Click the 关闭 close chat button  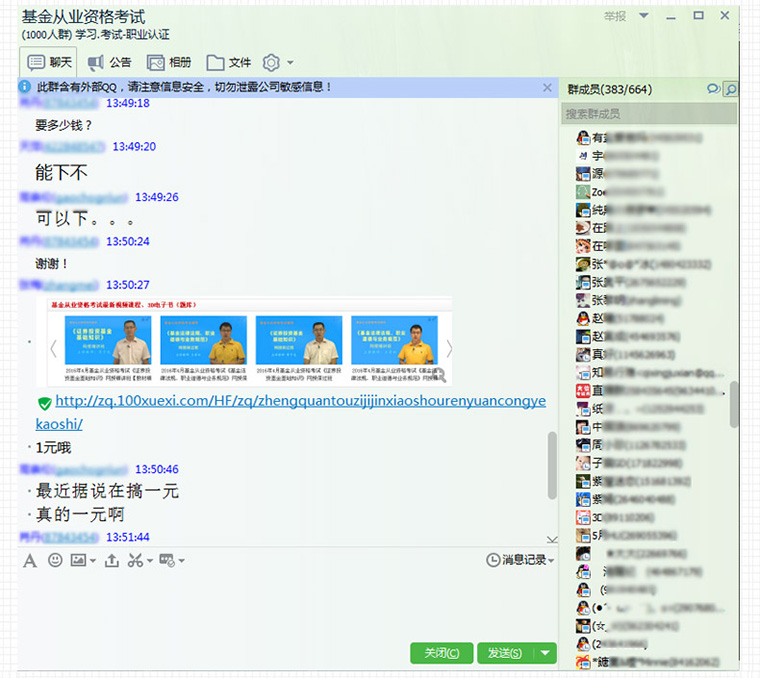(441, 653)
